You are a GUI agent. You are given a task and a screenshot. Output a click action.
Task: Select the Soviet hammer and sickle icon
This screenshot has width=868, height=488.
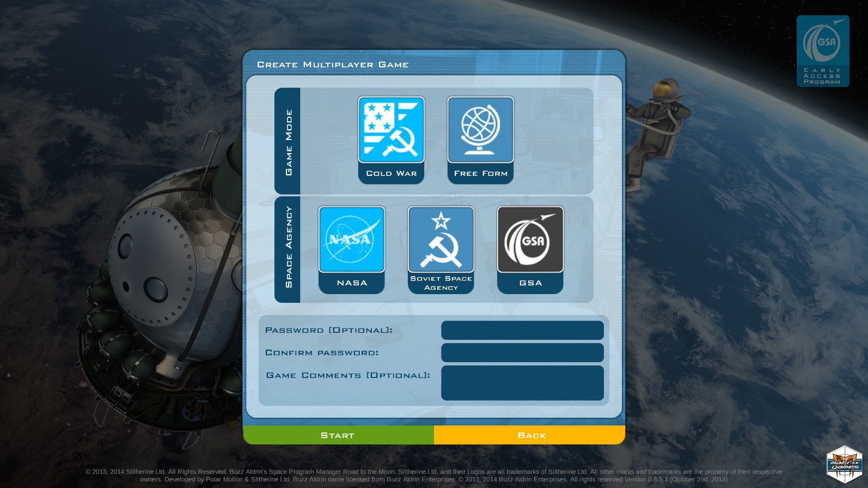coord(441,239)
